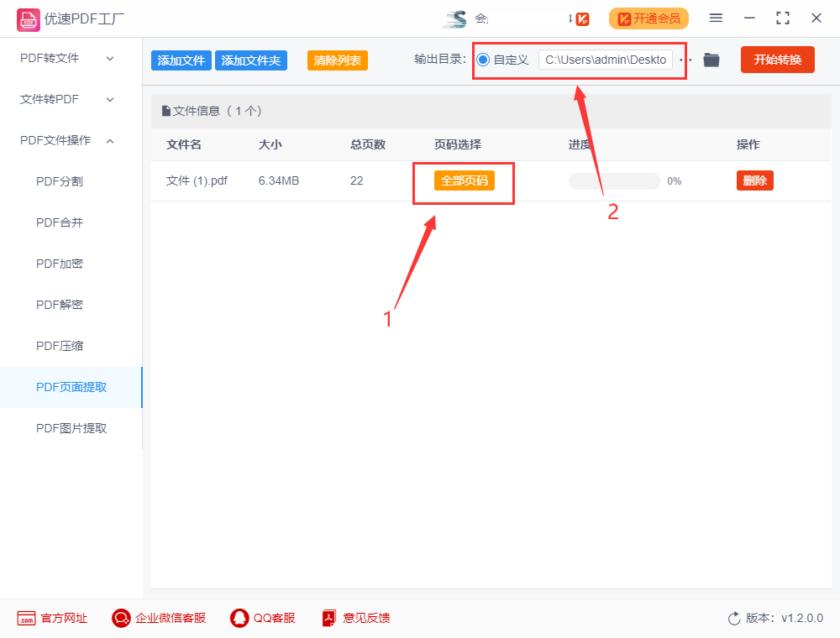
Task: Click the three-dot browse path button
Action: (685, 60)
